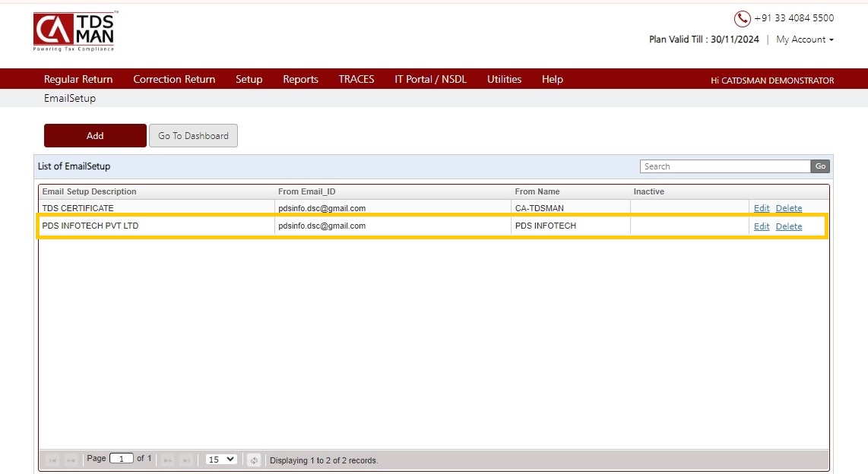This screenshot has height=474, width=868.
Task: Click the CA TDSMAN logo
Action: click(75, 32)
